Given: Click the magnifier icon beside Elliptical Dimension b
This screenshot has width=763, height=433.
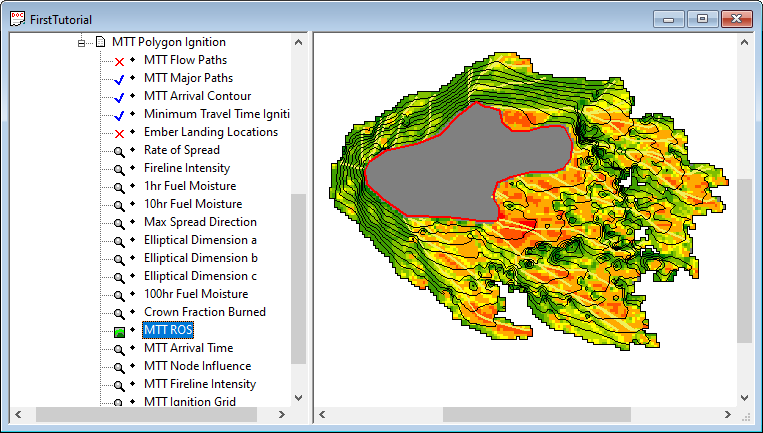Looking at the screenshot, I should point(119,259).
